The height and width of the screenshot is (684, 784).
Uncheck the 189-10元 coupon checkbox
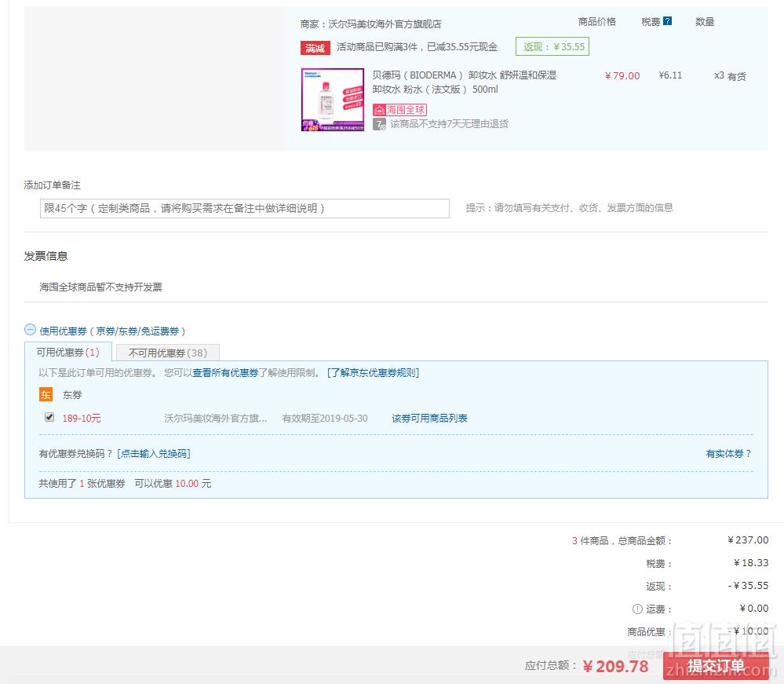click(49, 417)
